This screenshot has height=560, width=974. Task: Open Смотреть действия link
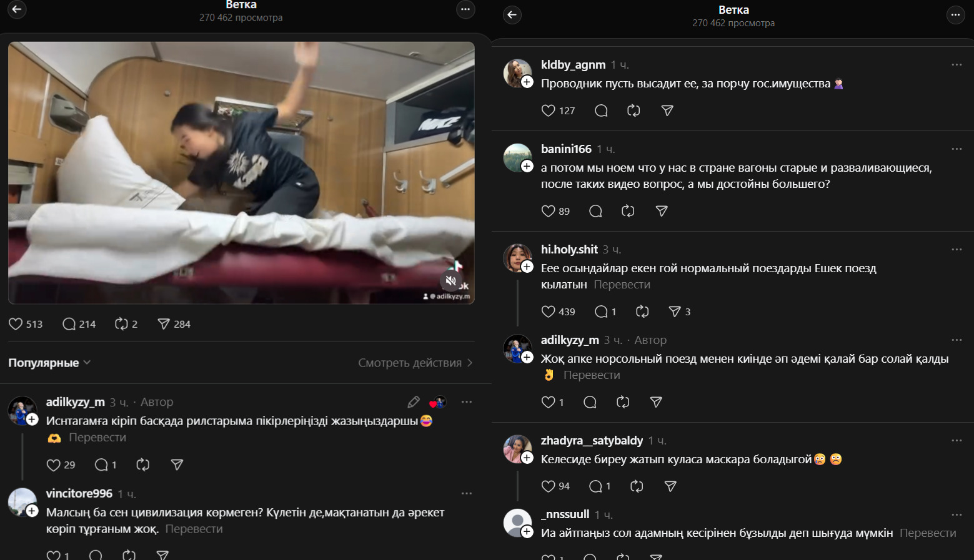415,363
